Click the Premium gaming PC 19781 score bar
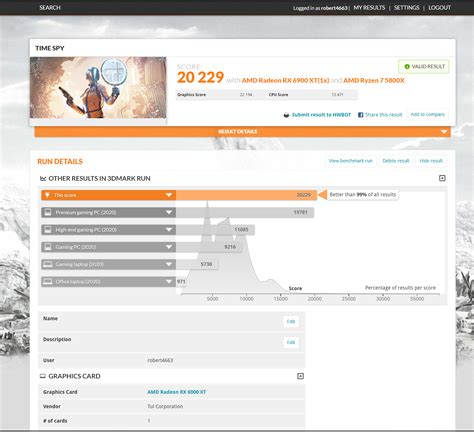The width and height of the screenshot is (474, 432). click(245, 212)
